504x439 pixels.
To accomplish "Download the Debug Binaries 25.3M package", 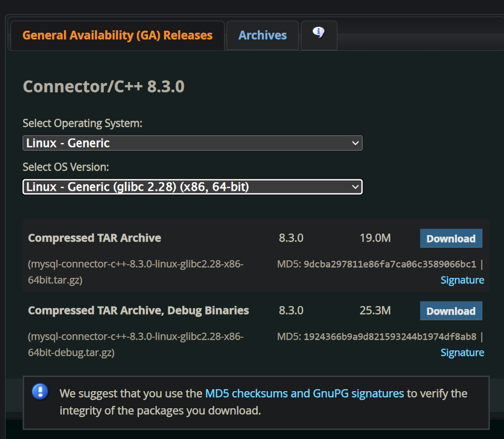I will point(451,311).
